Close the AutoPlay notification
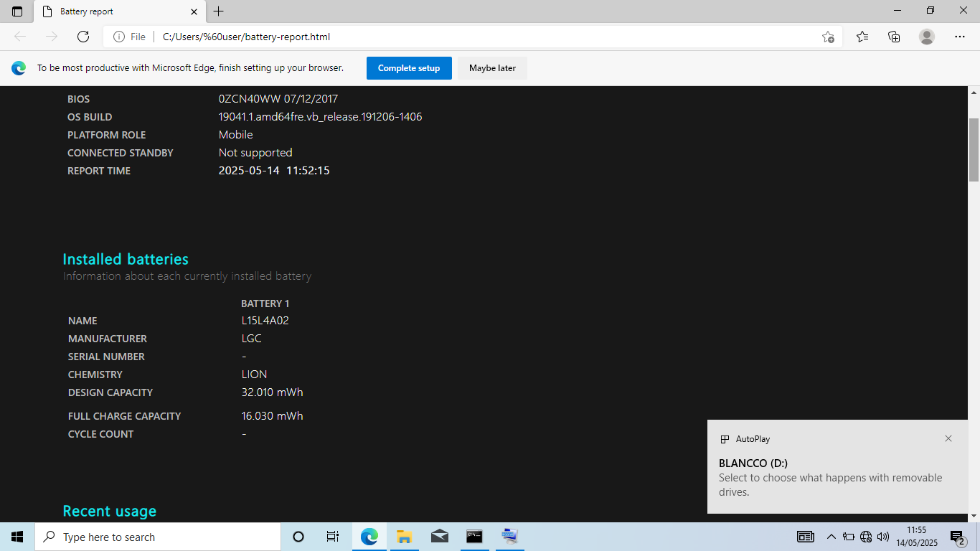This screenshot has width=980, height=551. click(948, 438)
